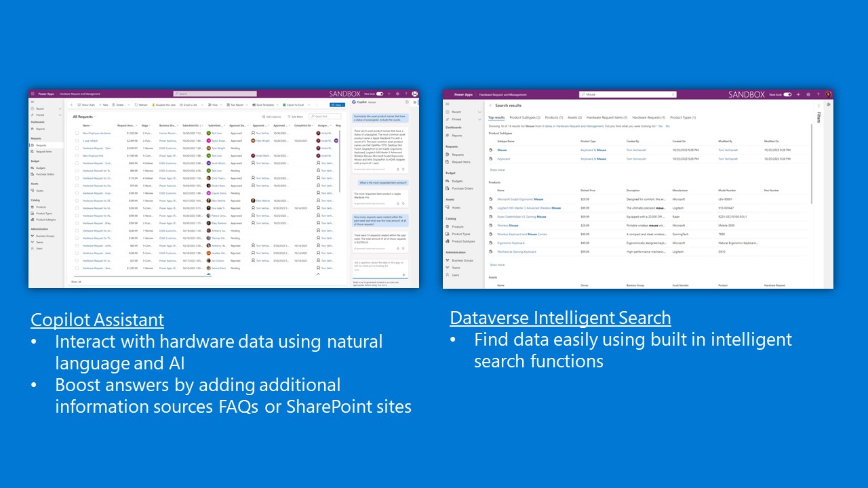Click the help question mark in right screenshot header
The width and height of the screenshot is (868, 488).
pos(818,94)
